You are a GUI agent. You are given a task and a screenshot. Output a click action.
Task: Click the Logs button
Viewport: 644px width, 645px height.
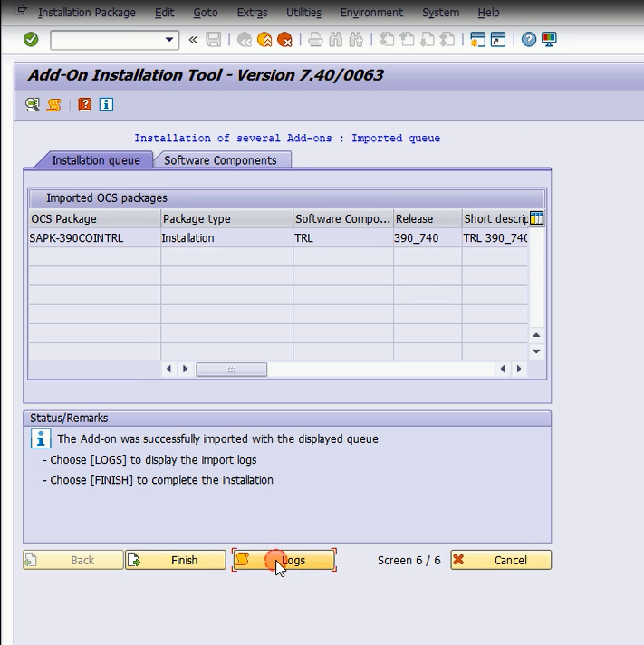[x=284, y=561]
